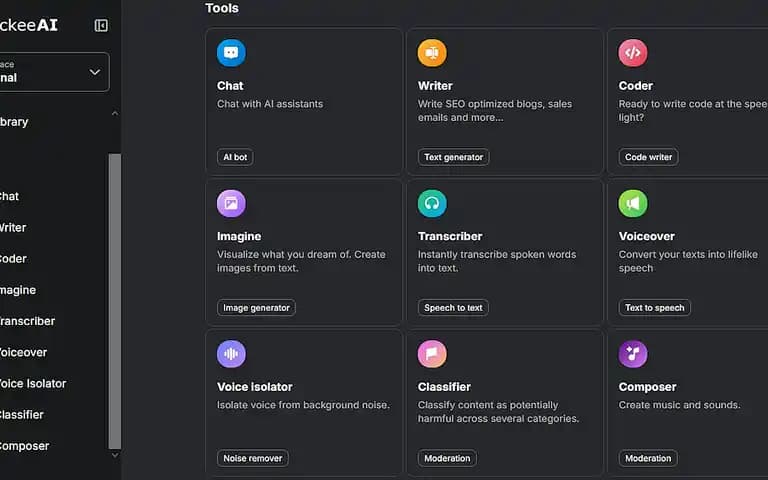The image size is (768, 480).
Task: Click the Noise remover tag
Action: pos(253,458)
